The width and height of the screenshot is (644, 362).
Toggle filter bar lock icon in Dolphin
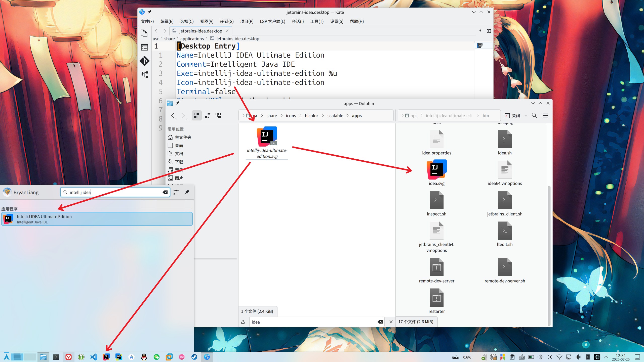tap(243, 322)
